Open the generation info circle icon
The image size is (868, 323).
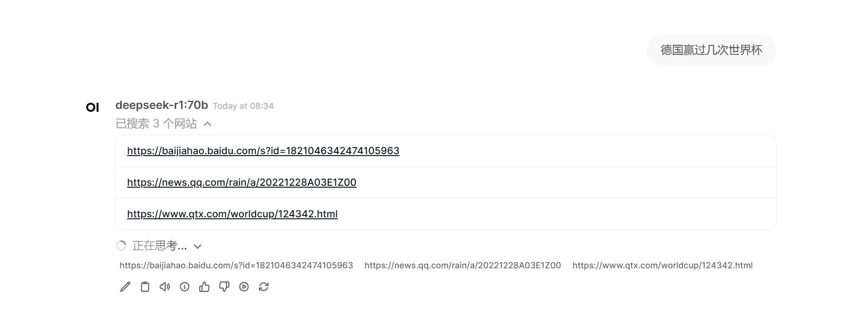[x=185, y=287]
